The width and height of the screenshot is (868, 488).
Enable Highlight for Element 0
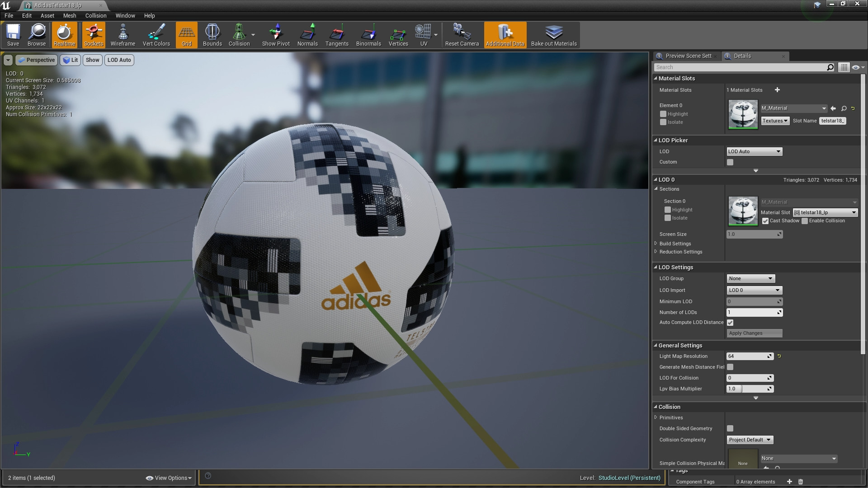(x=663, y=114)
